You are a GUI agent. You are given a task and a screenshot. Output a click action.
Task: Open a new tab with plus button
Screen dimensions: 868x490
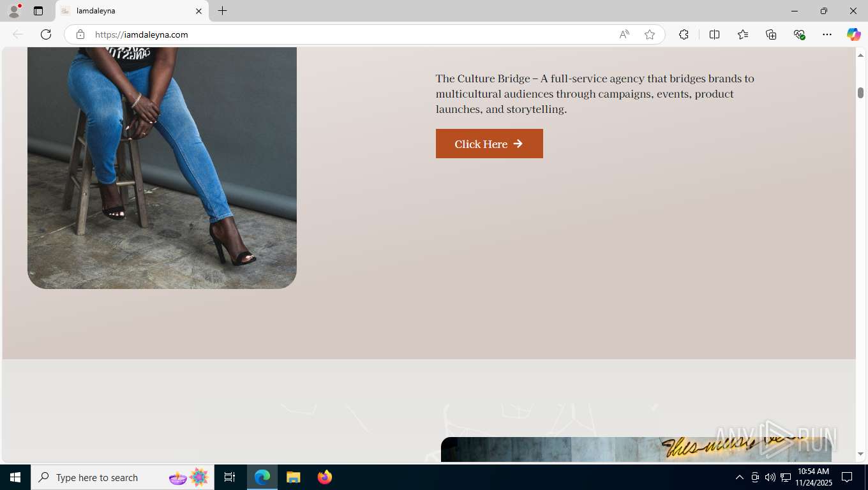tap(222, 11)
